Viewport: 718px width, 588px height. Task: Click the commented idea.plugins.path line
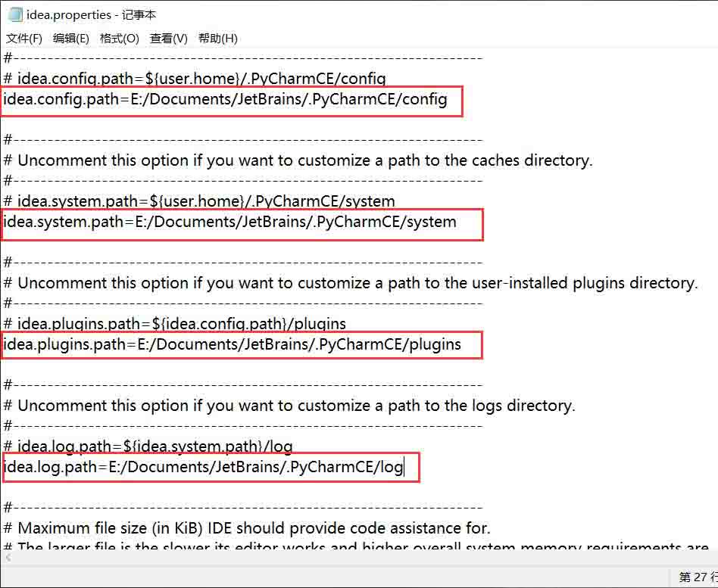pos(174,324)
